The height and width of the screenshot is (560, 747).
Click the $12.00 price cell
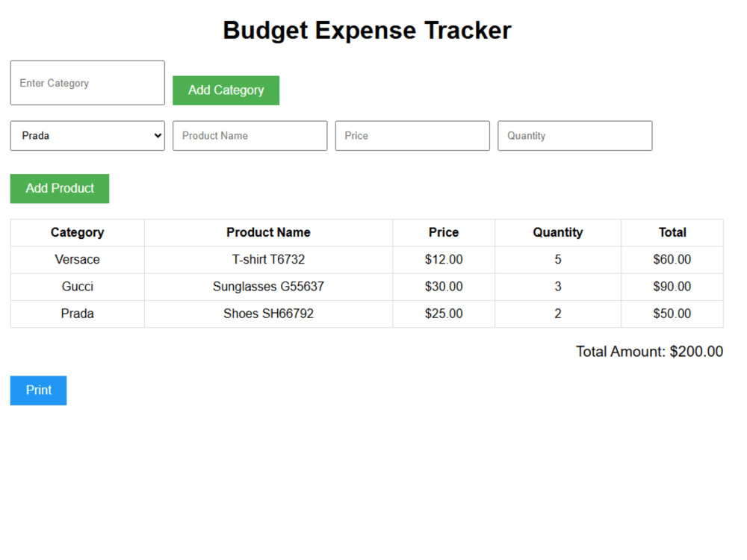coord(444,260)
